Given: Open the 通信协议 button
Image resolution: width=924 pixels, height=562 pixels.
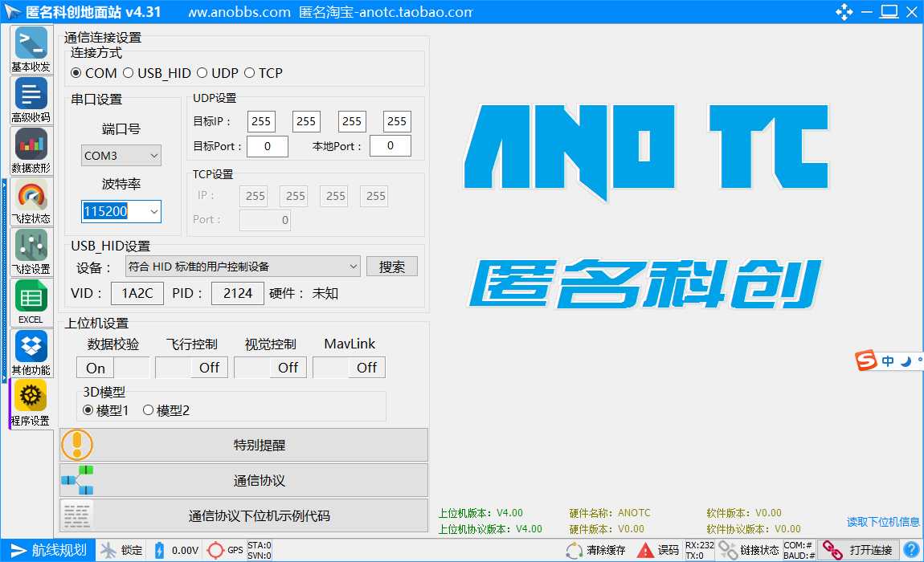Looking at the screenshot, I should tap(244, 480).
